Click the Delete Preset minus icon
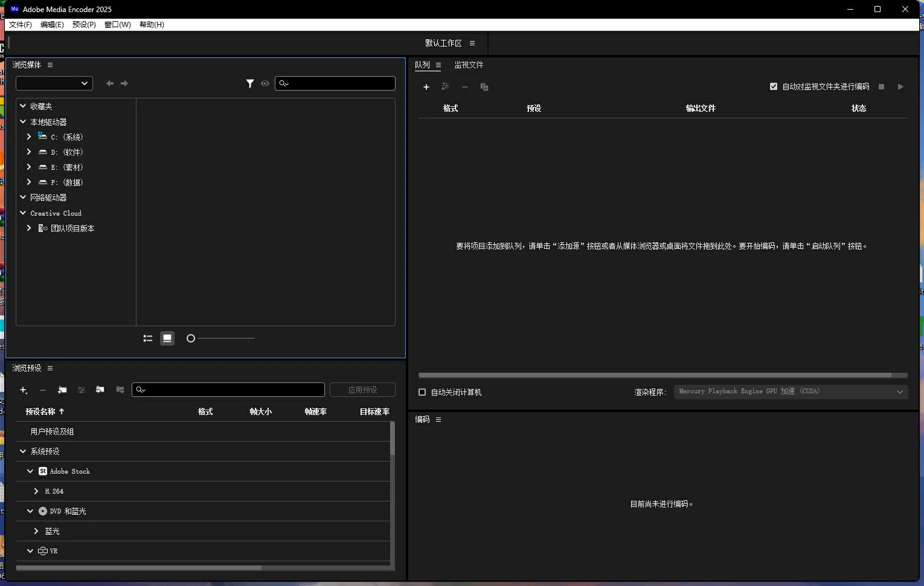Image resolution: width=924 pixels, height=586 pixels. pos(43,390)
